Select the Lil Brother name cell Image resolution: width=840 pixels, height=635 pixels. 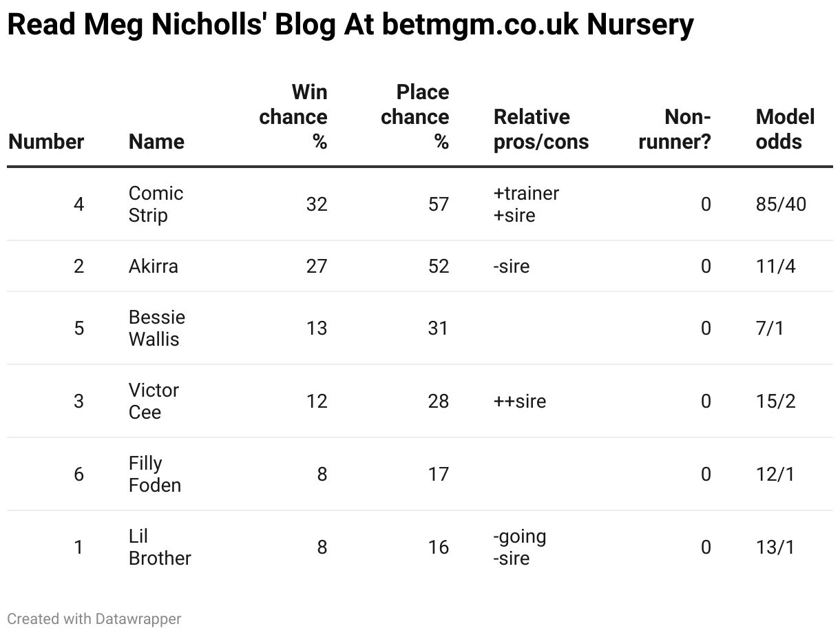click(160, 547)
